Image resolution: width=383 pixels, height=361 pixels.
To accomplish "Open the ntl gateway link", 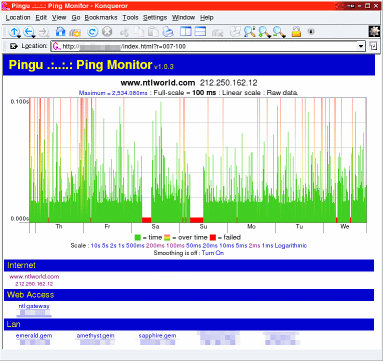I will [34, 306].
